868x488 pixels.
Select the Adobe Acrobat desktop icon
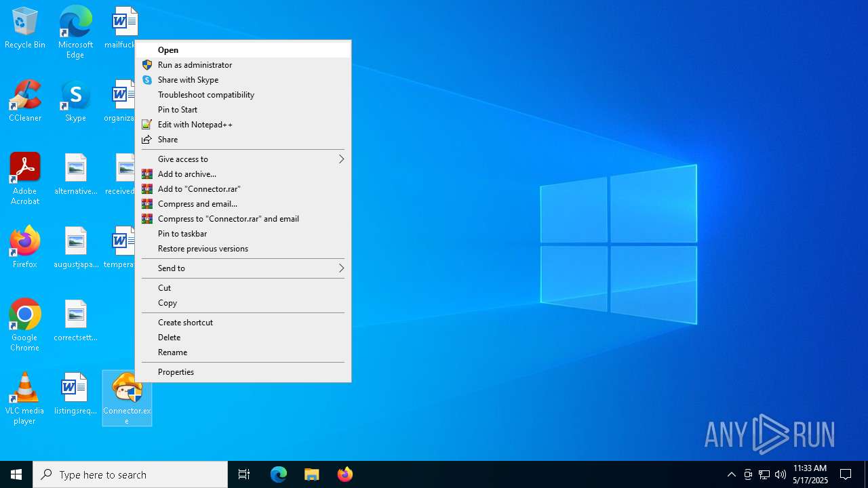click(x=25, y=179)
